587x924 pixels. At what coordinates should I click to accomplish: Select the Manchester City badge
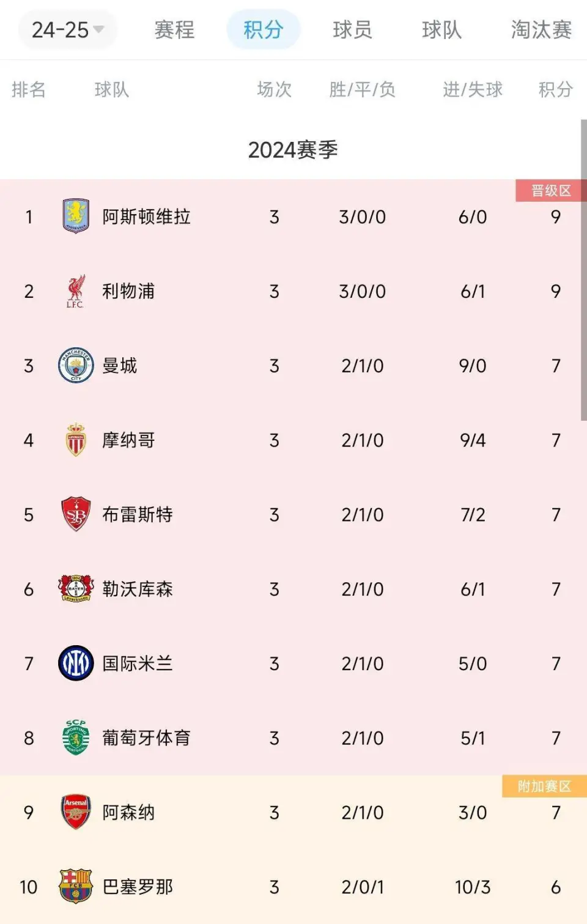coord(76,366)
